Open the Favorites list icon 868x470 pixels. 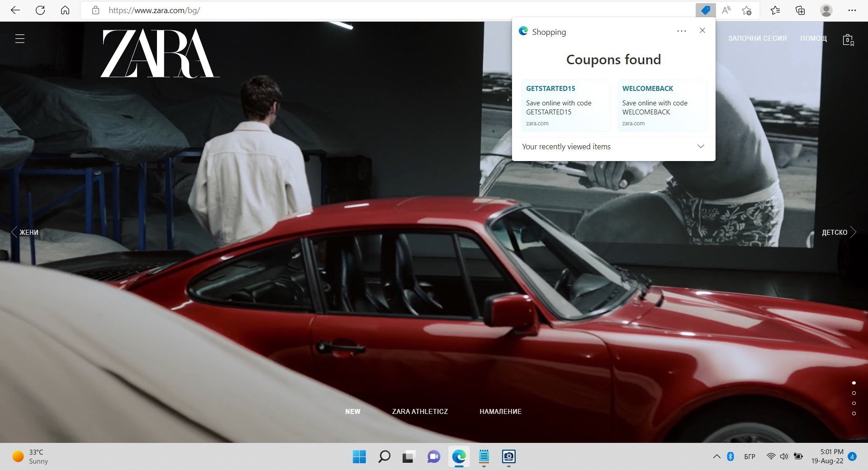775,10
